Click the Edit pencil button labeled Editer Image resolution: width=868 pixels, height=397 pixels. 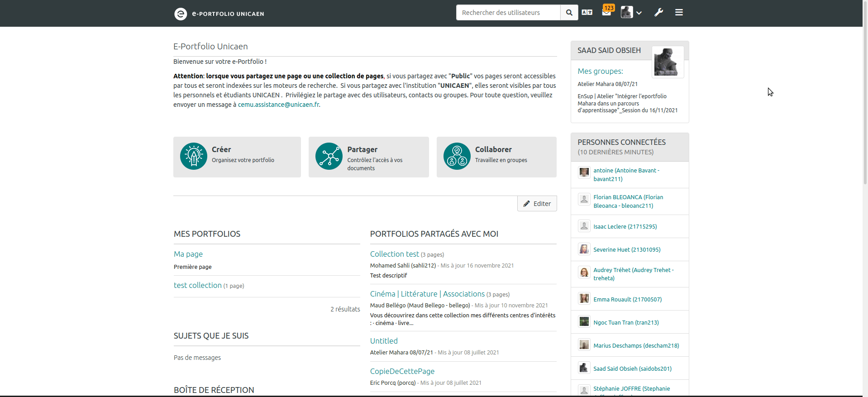click(537, 204)
